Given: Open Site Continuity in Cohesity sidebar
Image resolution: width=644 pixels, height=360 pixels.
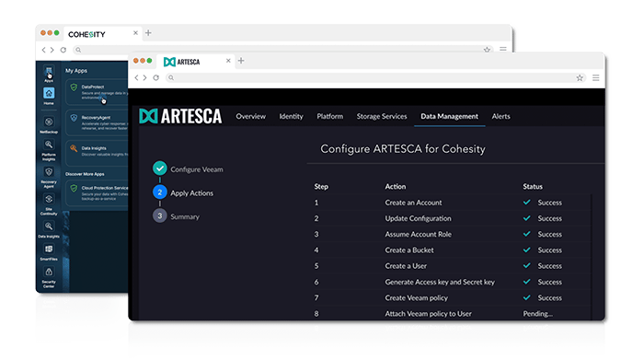Looking at the screenshot, I should 49,204.
